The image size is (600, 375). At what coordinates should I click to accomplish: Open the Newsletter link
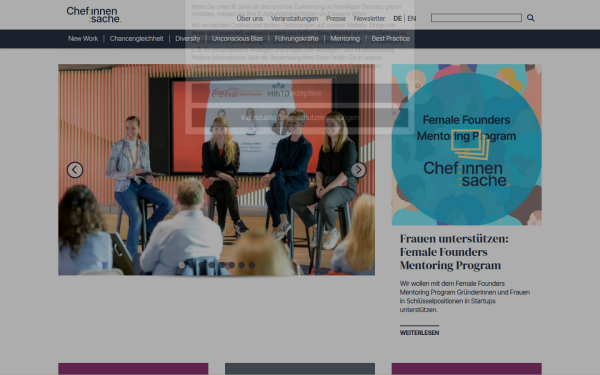click(369, 18)
